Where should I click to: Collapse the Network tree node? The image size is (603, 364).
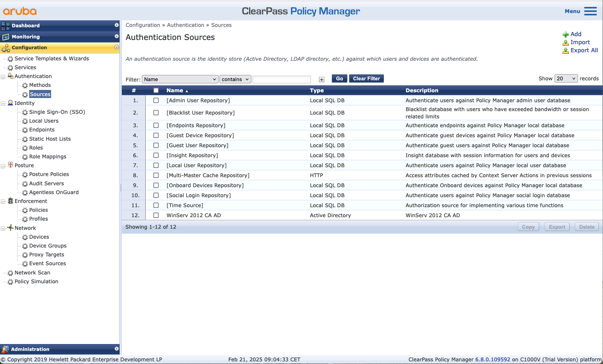tap(3, 228)
